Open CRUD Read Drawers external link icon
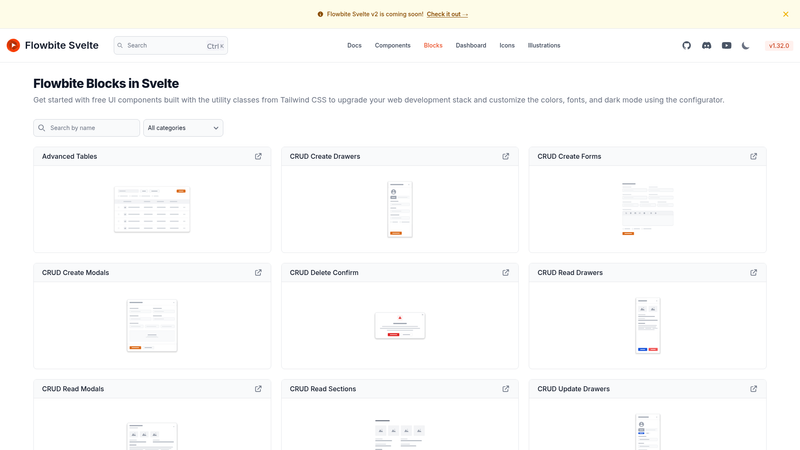This screenshot has height=450, width=800. [754, 273]
